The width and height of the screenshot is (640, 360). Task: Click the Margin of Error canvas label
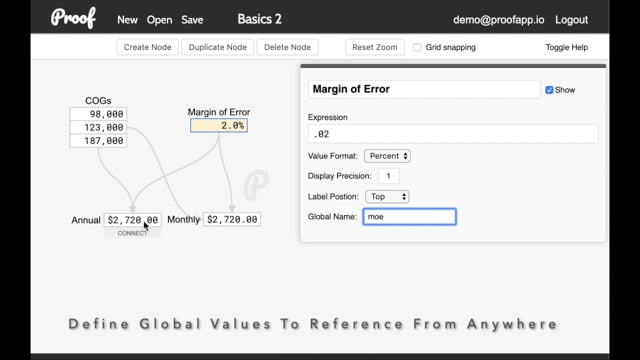[219, 112]
